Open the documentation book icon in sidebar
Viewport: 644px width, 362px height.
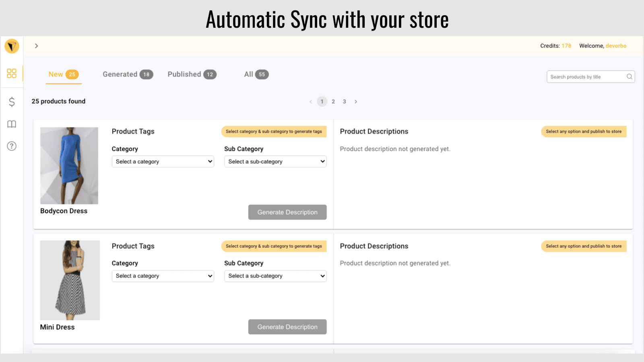tap(12, 124)
